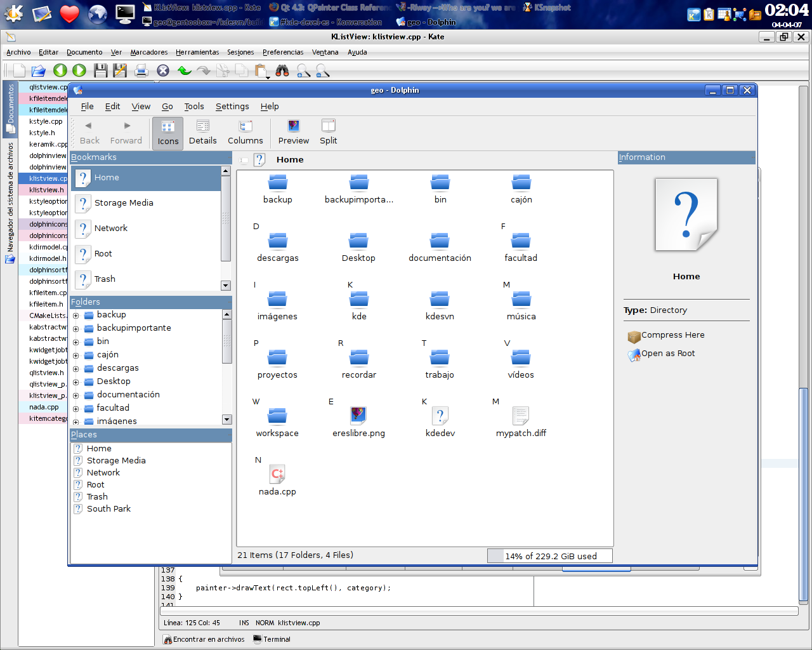Click the Back button in Dolphin toolbar
Viewport: 812px width, 650px height.
click(89, 133)
